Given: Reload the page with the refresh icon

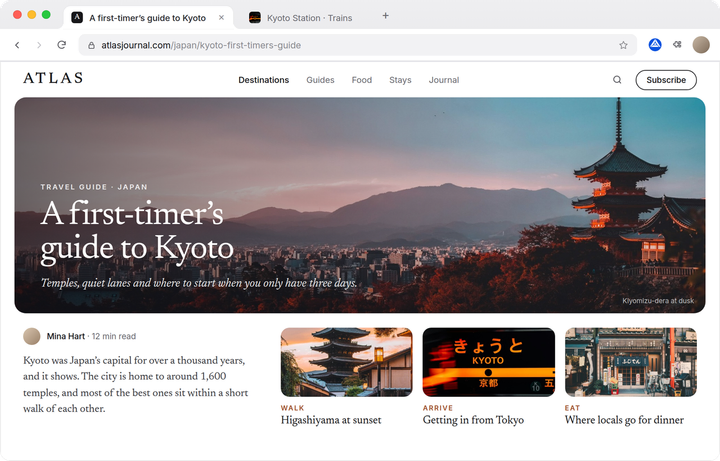Looking at the screenshot, I should pyautogui.click(x=62, y=45).
